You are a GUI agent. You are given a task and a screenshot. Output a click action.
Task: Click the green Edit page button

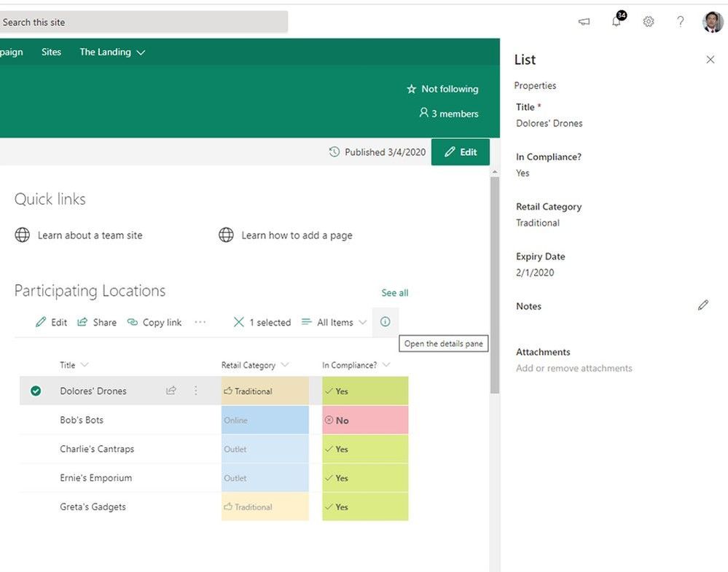coord(461,152)
